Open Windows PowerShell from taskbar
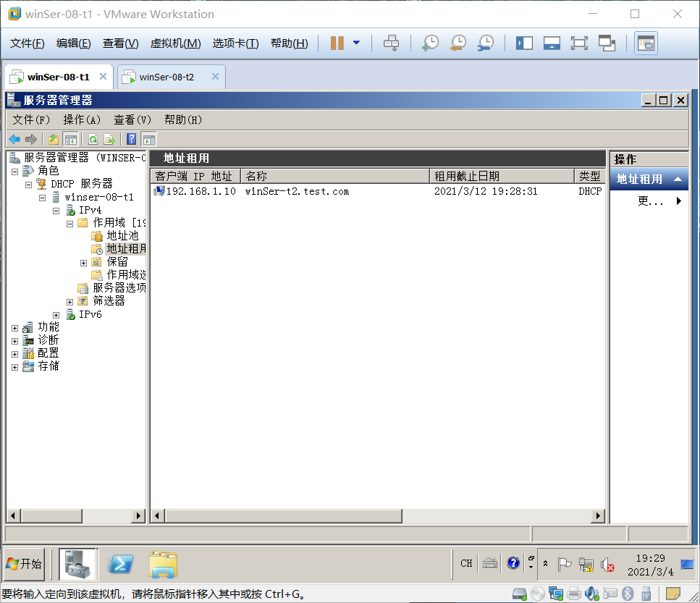The image size is (700, 603). click(121, 564)
